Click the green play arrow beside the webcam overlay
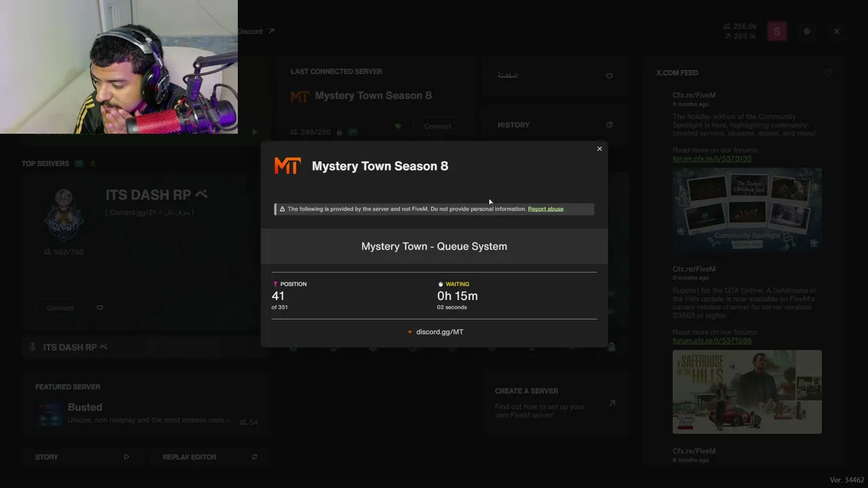 [x=255, y=132]
